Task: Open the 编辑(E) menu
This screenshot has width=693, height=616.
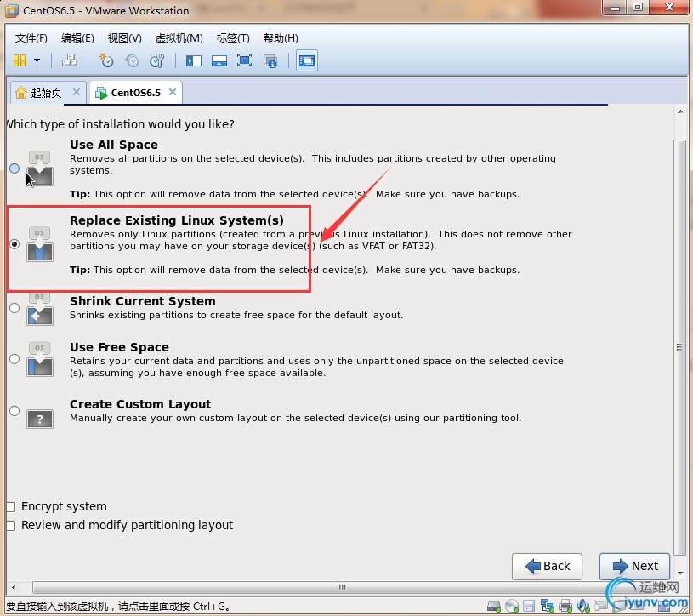Action: [x=77, y=38]
